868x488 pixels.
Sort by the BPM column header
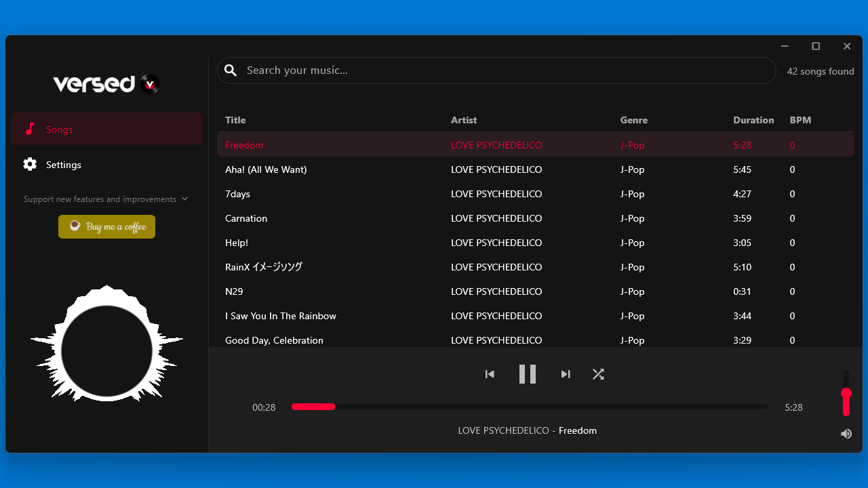800,120
